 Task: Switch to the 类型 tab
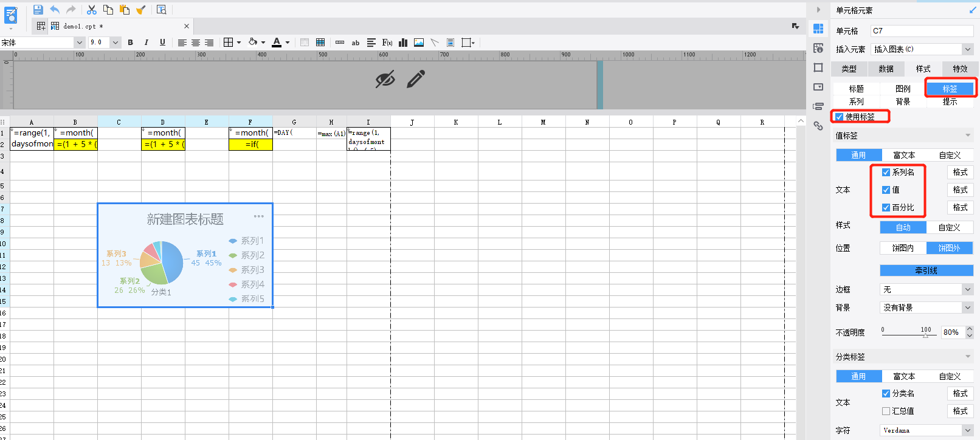click(x=849, y=69)
